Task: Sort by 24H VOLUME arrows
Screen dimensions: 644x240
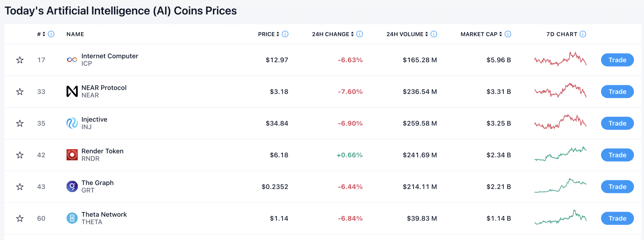Action: click(427, 34)
